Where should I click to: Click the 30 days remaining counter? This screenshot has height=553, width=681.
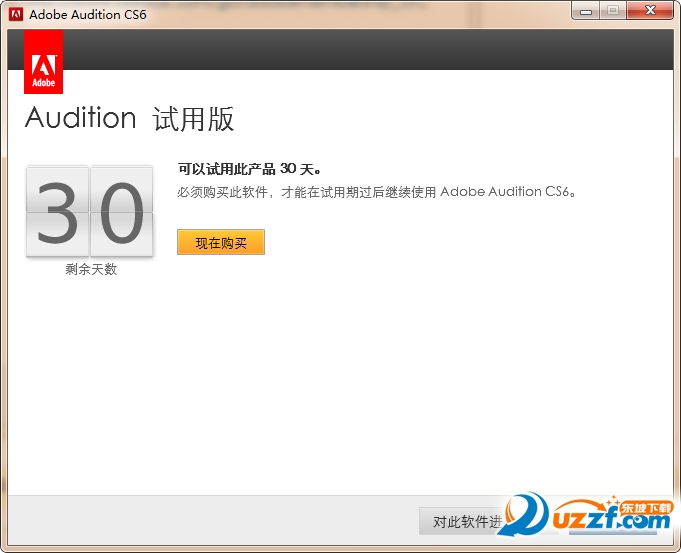pyautogui.click(x=89, y=212)
